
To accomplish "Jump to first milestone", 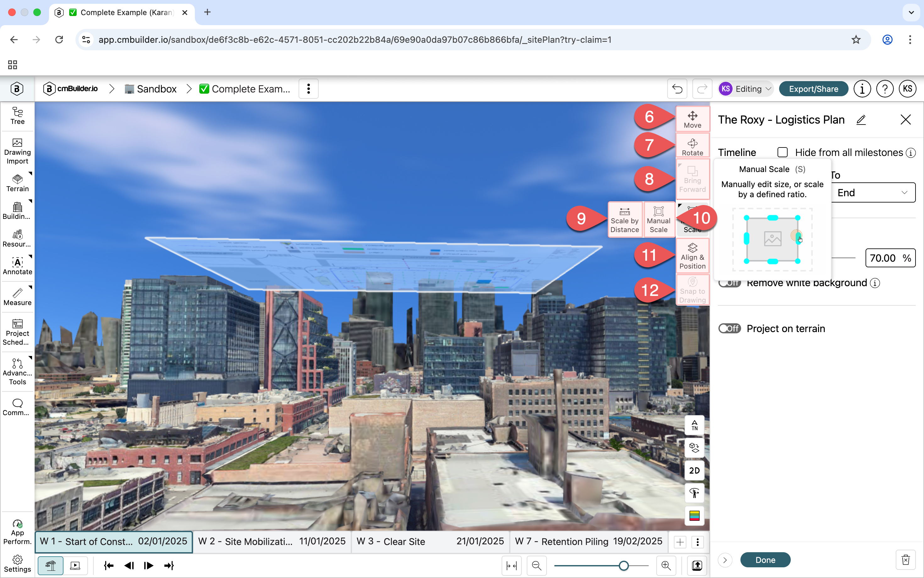I will point(108,565).
